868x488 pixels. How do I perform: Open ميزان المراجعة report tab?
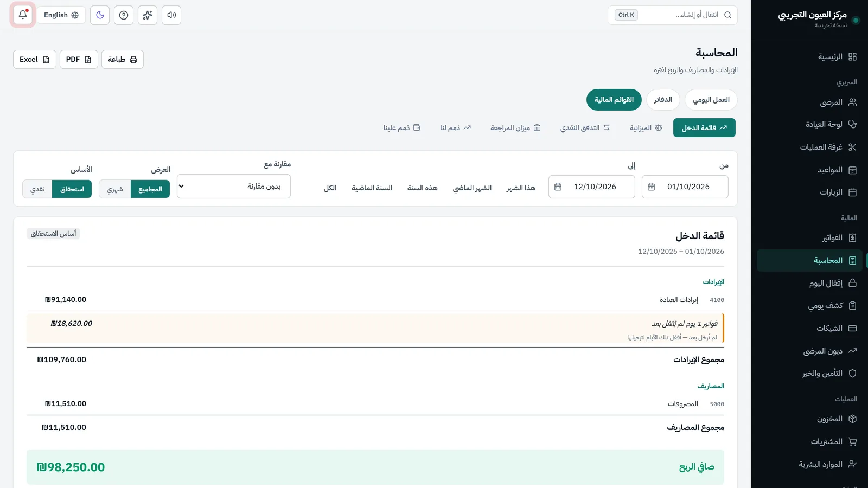click(x=515, y=128)
